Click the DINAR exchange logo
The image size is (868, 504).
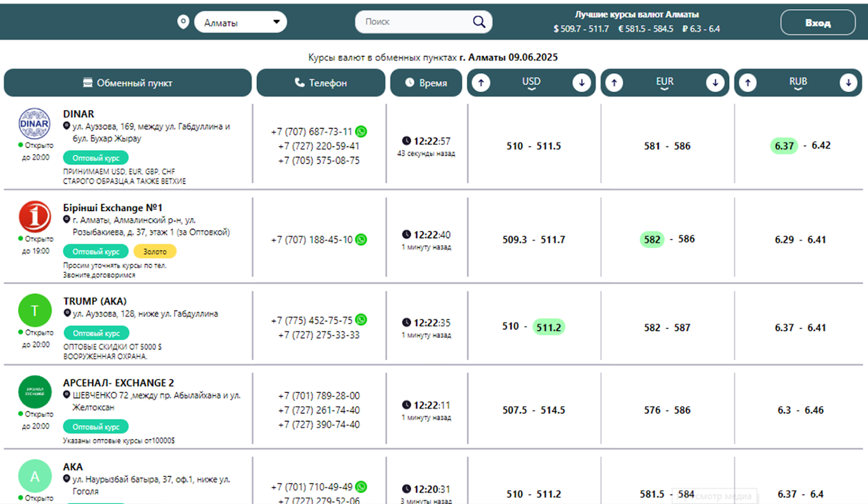click(35, 124)
